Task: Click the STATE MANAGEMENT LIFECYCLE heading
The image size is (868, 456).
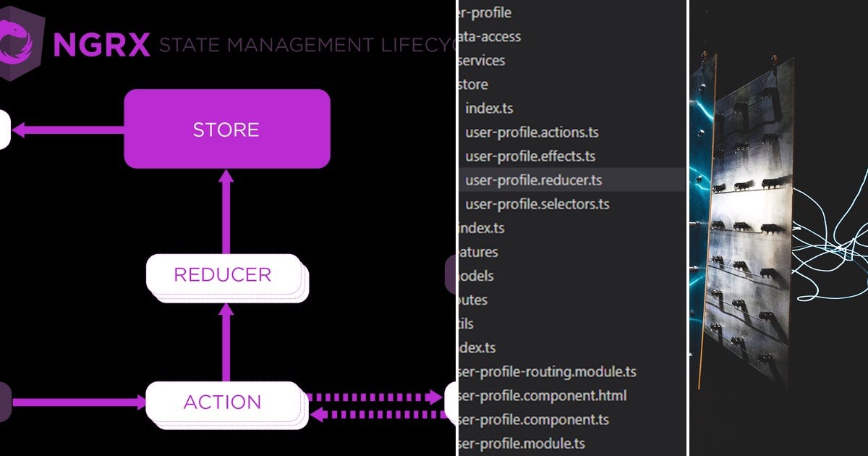Action: pos(304,43)
